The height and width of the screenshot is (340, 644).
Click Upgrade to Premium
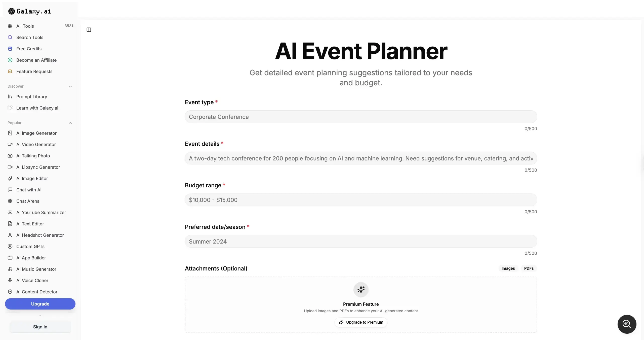pyautogui.click(x=360, y=322)
